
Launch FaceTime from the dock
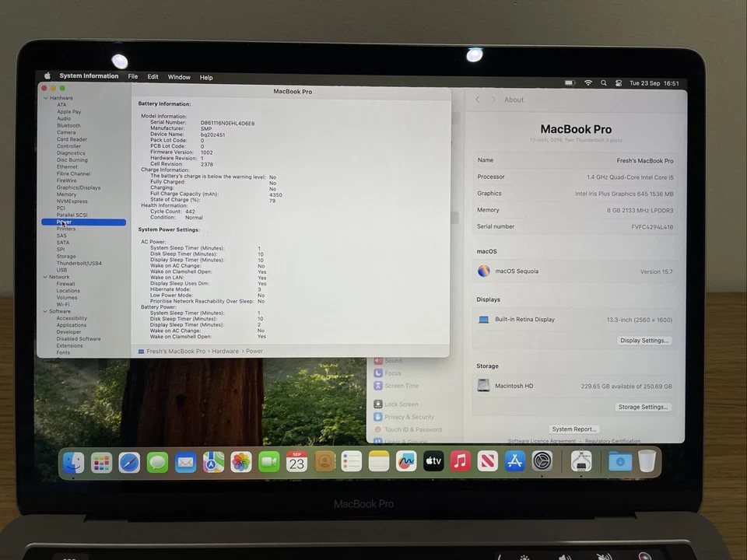(269, 462)
